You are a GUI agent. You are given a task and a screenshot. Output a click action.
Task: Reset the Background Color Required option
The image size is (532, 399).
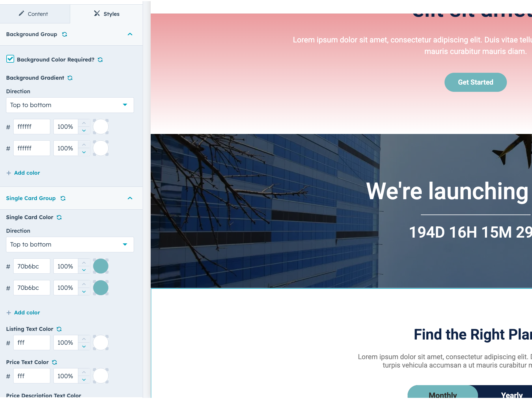(x=100, y=59)
